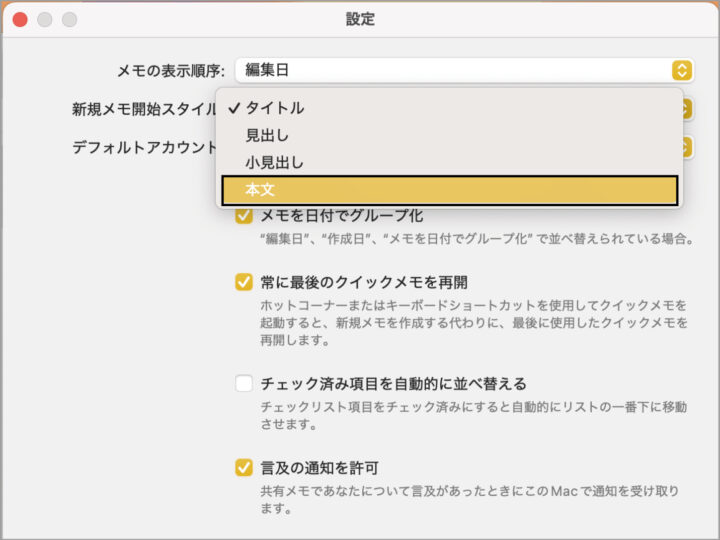720x540 pixels.
Task: Toggle メモを日付でグループ化 checkbox
Action: [244, 215]
